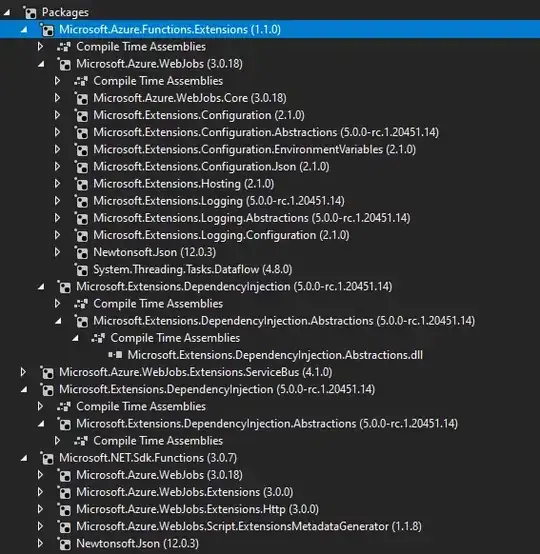Viewport: 540px width, 554px height.
Task: Select 'Microsoft.Azure.WebJobs.Script.ExtensionsMetadataGenerator (1.1.8)' text
Action: [x=249, y=526]
